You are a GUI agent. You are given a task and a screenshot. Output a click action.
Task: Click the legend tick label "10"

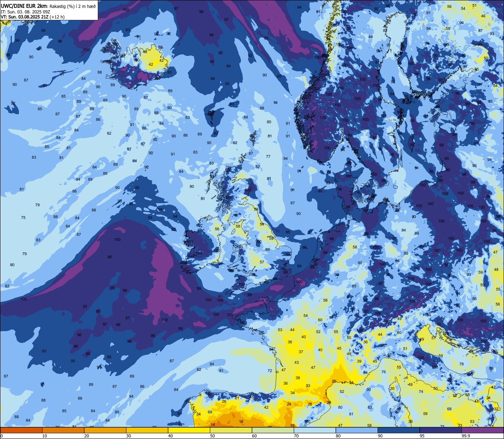(x=44, y=436)
